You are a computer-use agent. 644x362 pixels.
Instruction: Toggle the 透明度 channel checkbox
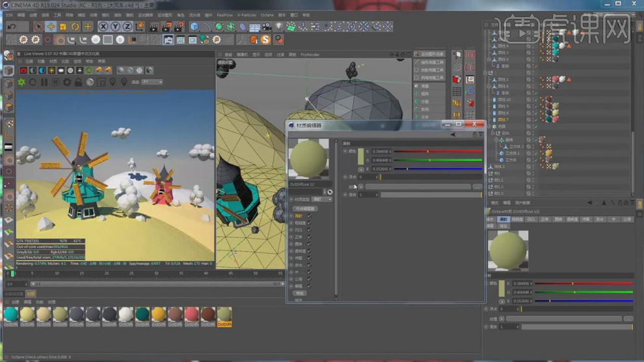309,251
